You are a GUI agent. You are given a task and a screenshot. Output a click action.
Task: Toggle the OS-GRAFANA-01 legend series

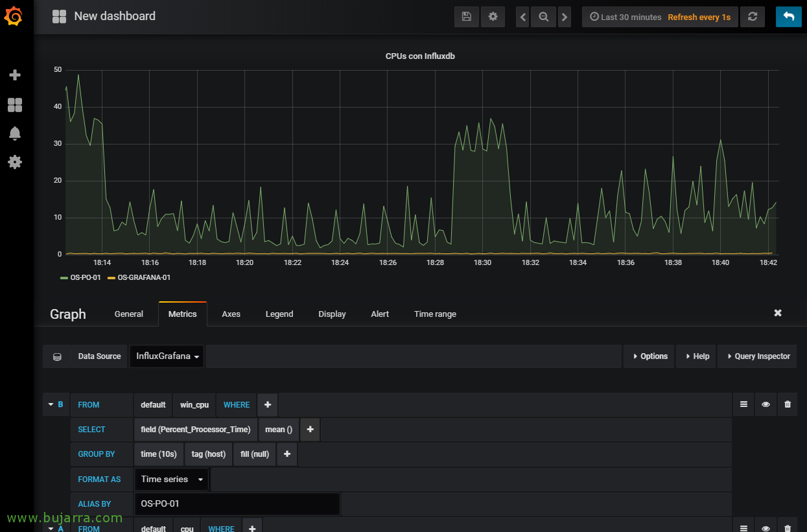pyautogui.click(x=144, y=277)
